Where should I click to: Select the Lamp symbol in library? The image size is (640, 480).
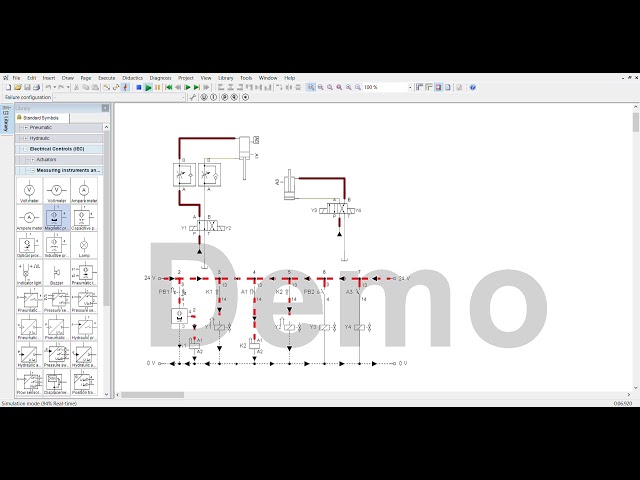pos(84,245)
